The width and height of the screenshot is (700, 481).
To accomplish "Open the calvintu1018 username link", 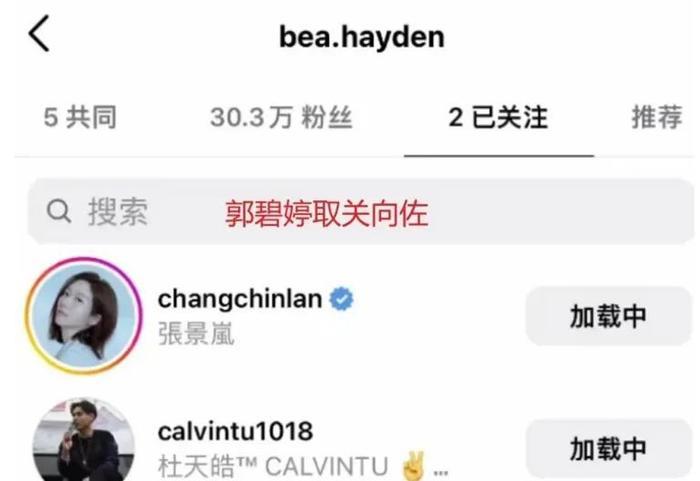I will tap(235, 431).
